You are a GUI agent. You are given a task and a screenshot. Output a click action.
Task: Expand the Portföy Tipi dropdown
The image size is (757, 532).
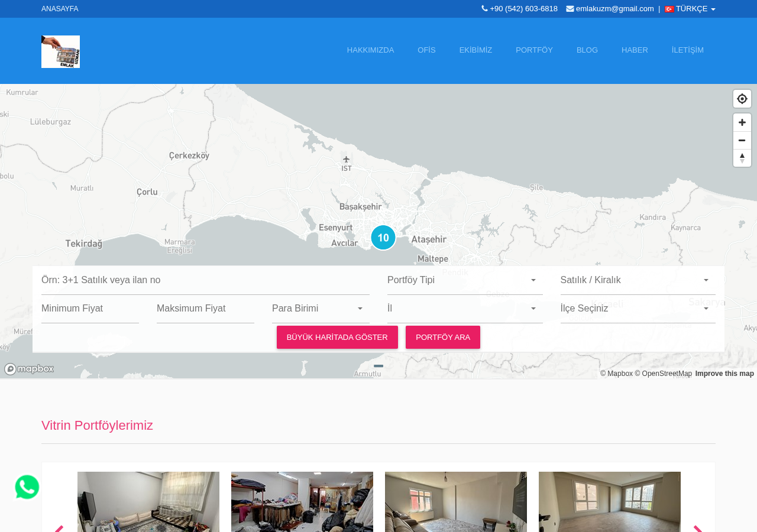pos(465,280)
